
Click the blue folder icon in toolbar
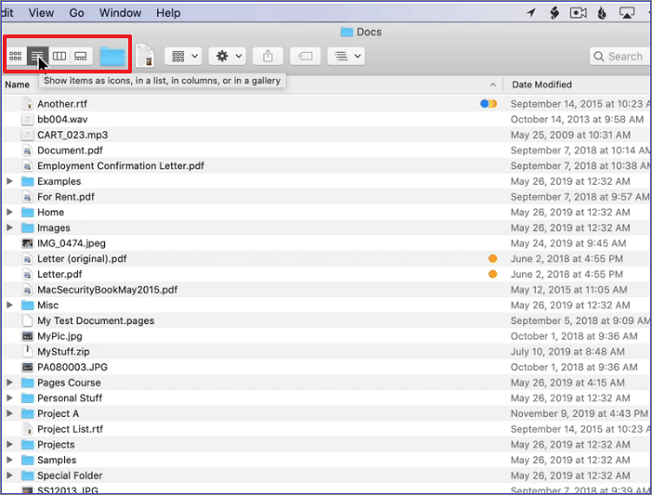112,57
